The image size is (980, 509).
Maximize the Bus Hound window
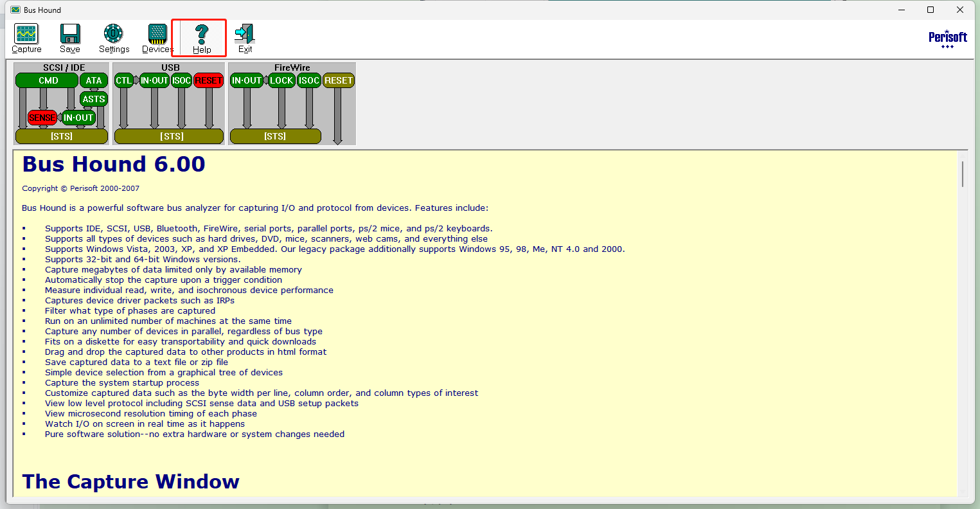931,10
